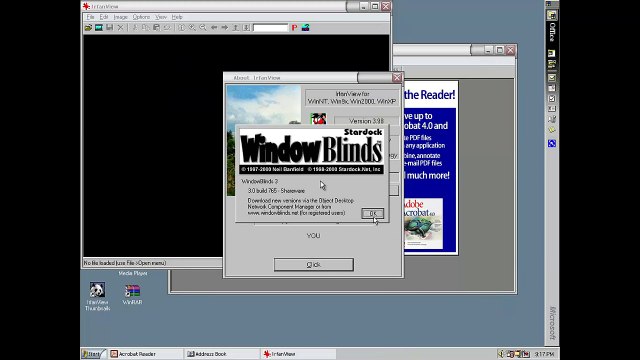Viewport: 640px width, 360px height.
Task: Click the image Information toolbar icon
Action: coord(181,28)
